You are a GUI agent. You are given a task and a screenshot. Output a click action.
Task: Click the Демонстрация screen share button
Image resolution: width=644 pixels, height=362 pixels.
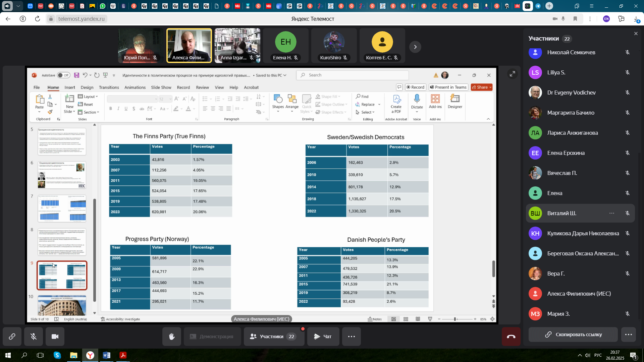coord(212,337)
